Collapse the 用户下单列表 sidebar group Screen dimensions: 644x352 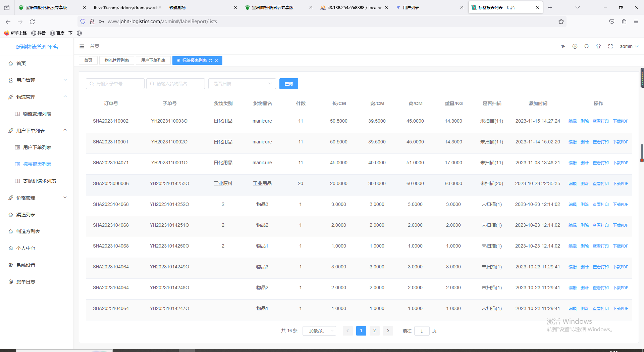[37, 131]
